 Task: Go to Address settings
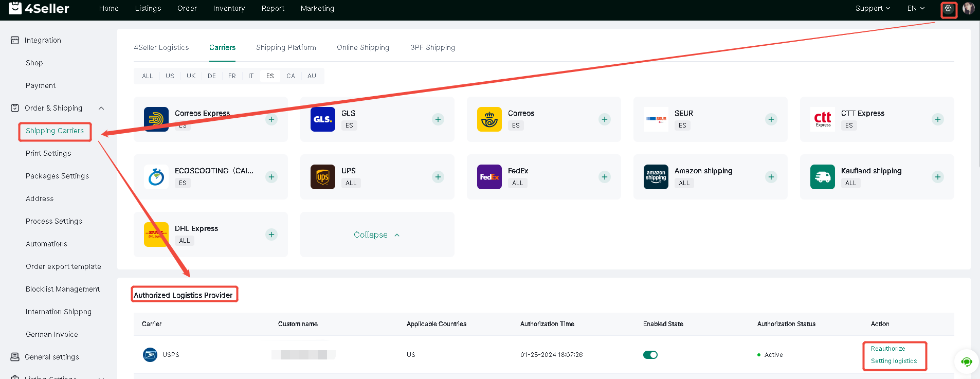[x=40, y=198]
